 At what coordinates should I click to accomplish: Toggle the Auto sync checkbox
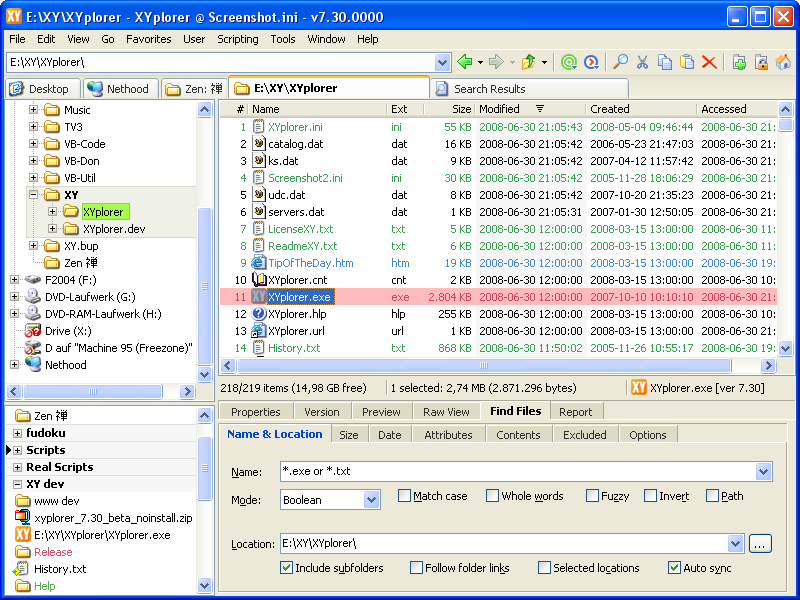674,567
